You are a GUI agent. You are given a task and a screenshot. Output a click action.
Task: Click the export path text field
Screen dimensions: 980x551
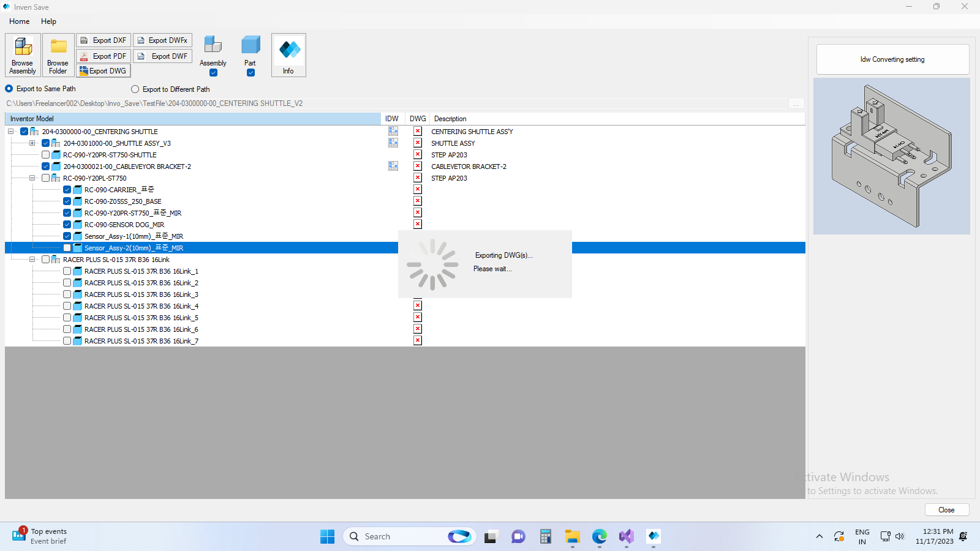click(396, 103)
